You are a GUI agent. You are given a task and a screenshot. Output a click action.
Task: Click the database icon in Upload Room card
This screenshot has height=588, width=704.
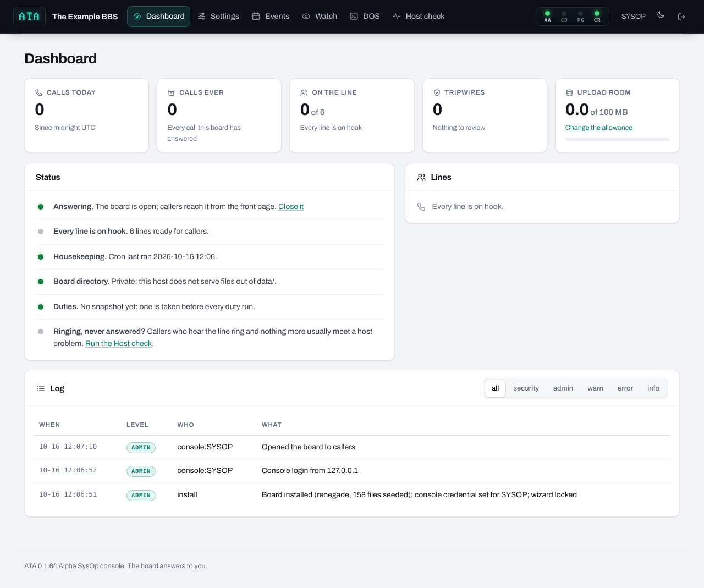click(x=569, y=92)
